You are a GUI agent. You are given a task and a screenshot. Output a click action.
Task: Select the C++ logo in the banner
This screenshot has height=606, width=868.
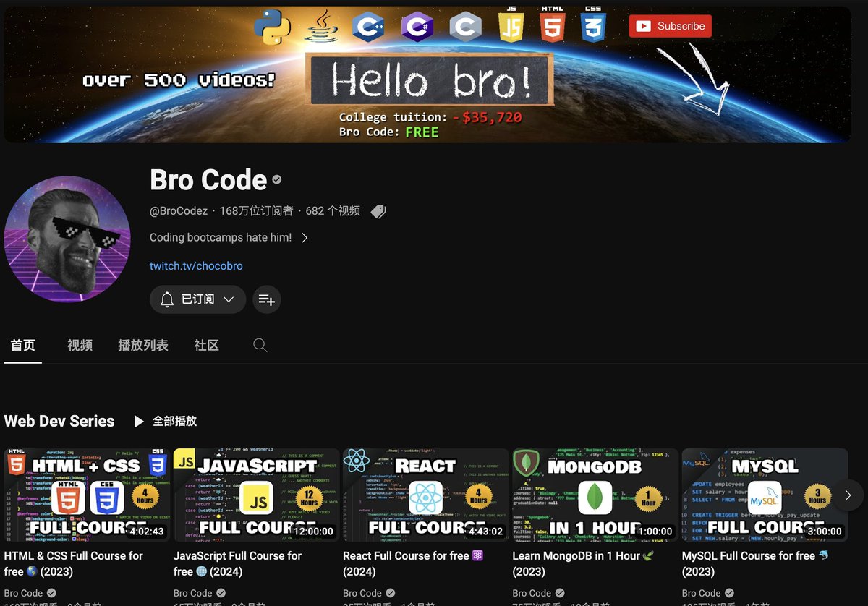[368, 25]
